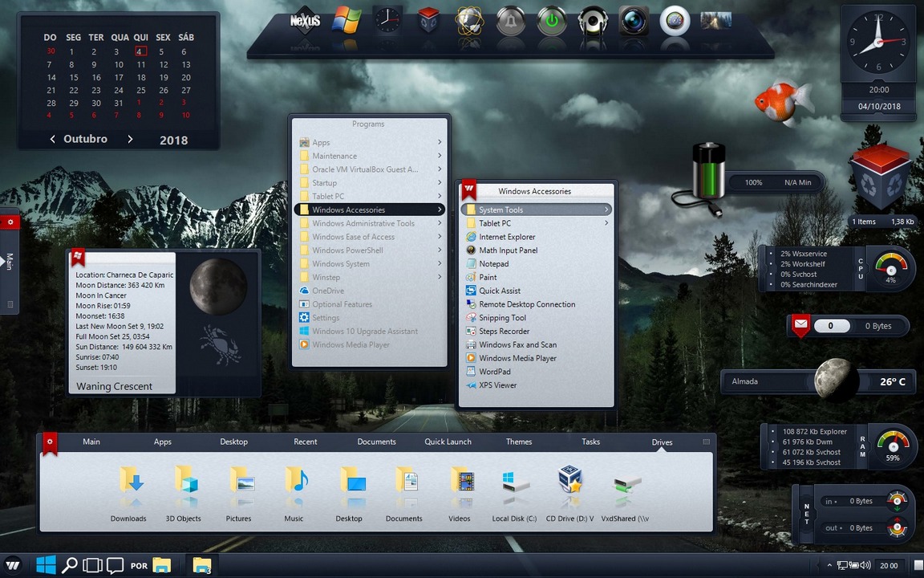Click the red mail envelope icon
Image resolution: width=924 pixels, height=578 pixels.
(x=800, y=326)
